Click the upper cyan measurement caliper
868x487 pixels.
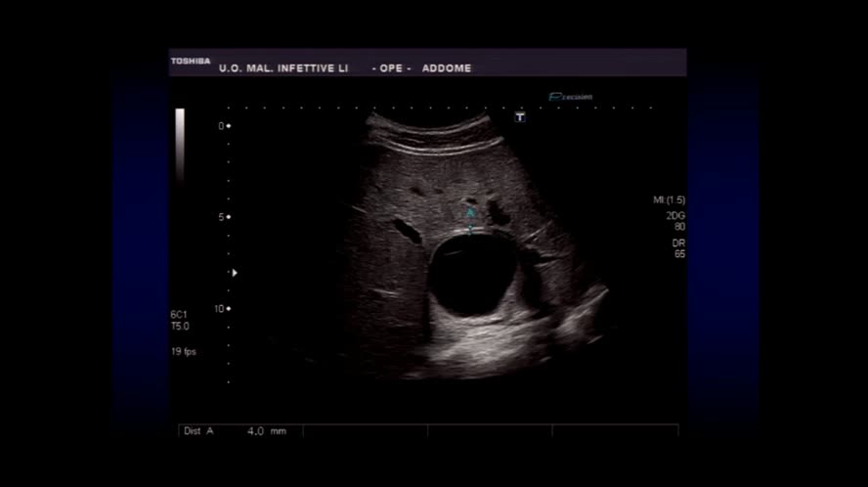click(x=470, y=212)
